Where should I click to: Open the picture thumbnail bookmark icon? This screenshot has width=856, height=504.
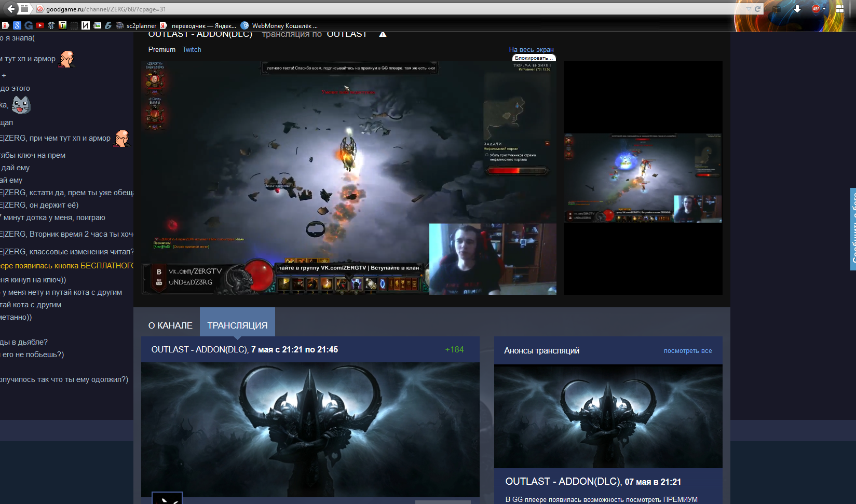[x=97, y=25]
